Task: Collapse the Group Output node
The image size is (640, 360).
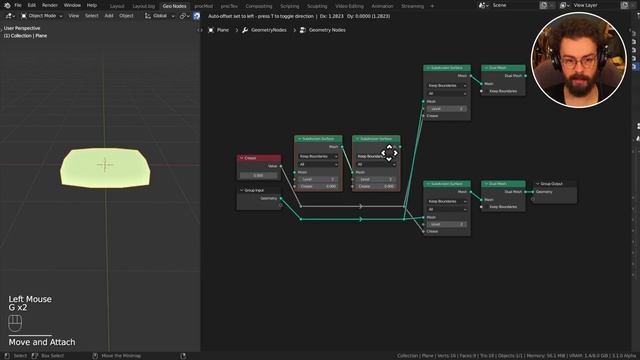Action: pyautogui.click(x=538, y=184)
